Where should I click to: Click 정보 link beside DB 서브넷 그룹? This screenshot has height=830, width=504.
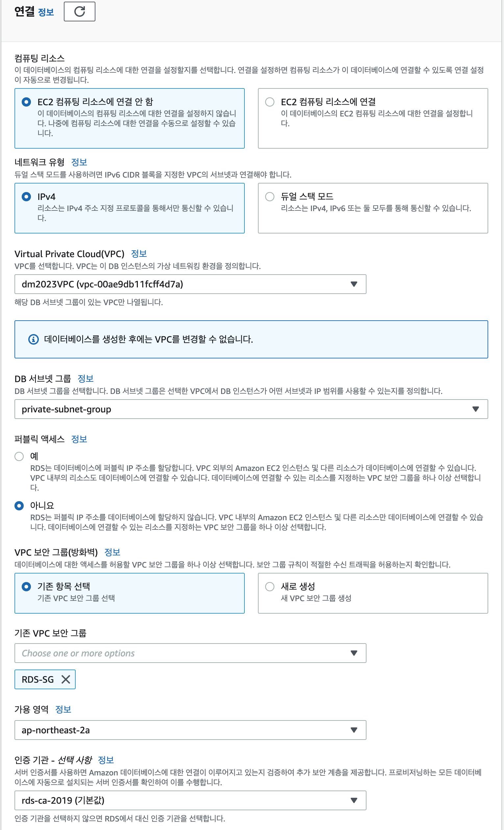86,378
